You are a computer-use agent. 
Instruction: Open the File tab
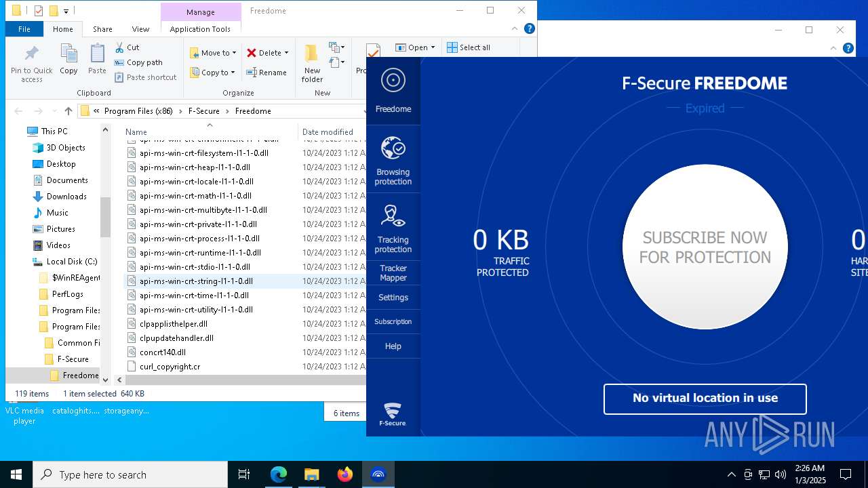tap(24, 29)
